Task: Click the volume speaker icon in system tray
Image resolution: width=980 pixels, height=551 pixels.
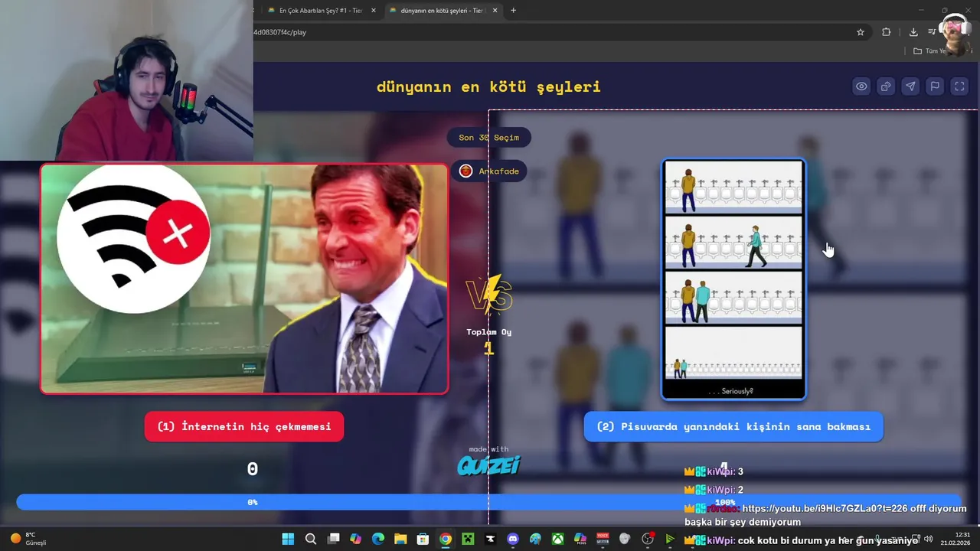Action: tap(928, 539)
